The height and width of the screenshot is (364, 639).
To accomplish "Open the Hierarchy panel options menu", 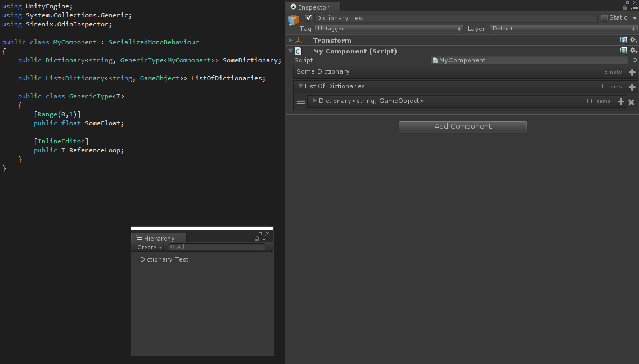I will (267, 240).
